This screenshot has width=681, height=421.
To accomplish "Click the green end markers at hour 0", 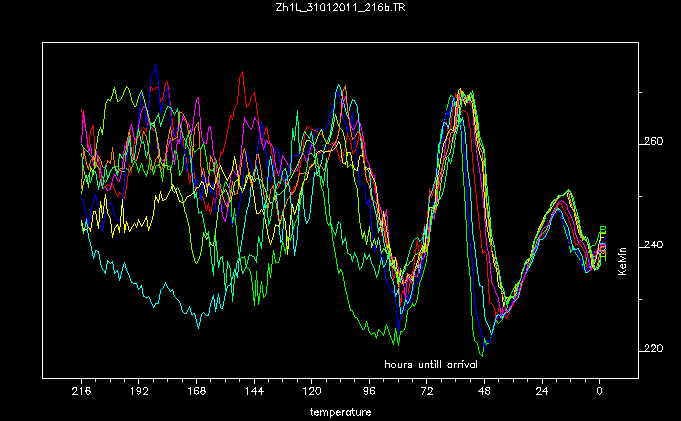I will tap(603, 233).
